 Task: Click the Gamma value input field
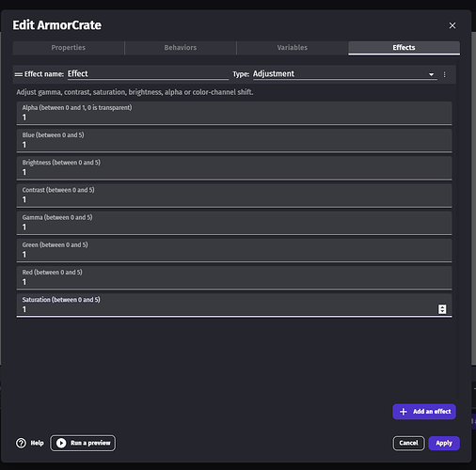click(234, 223)
